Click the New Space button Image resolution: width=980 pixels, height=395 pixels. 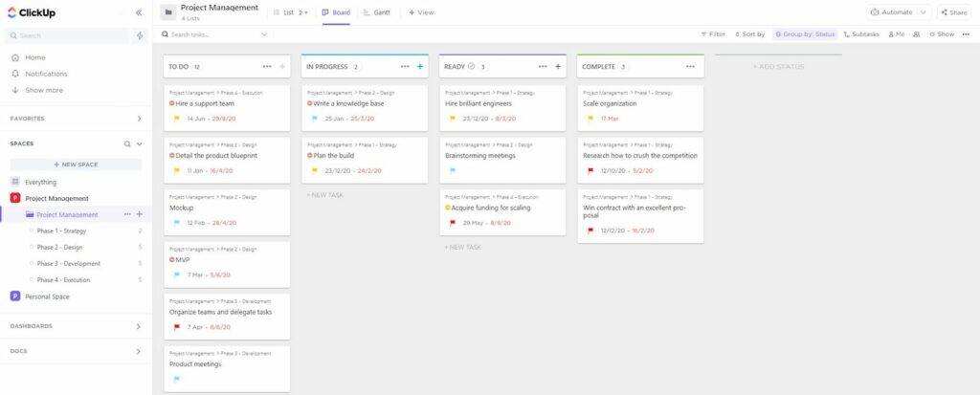coord(76,165)
